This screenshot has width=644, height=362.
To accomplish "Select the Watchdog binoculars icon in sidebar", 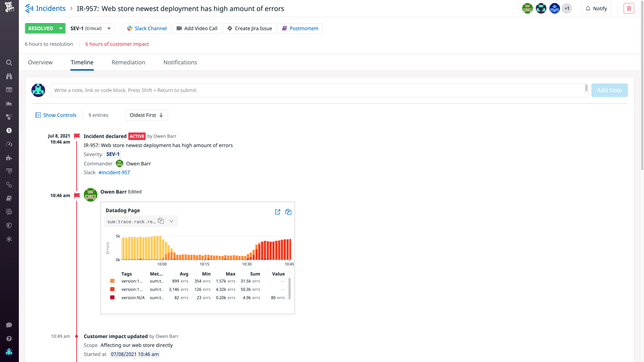I will click(x=9, y=76).
